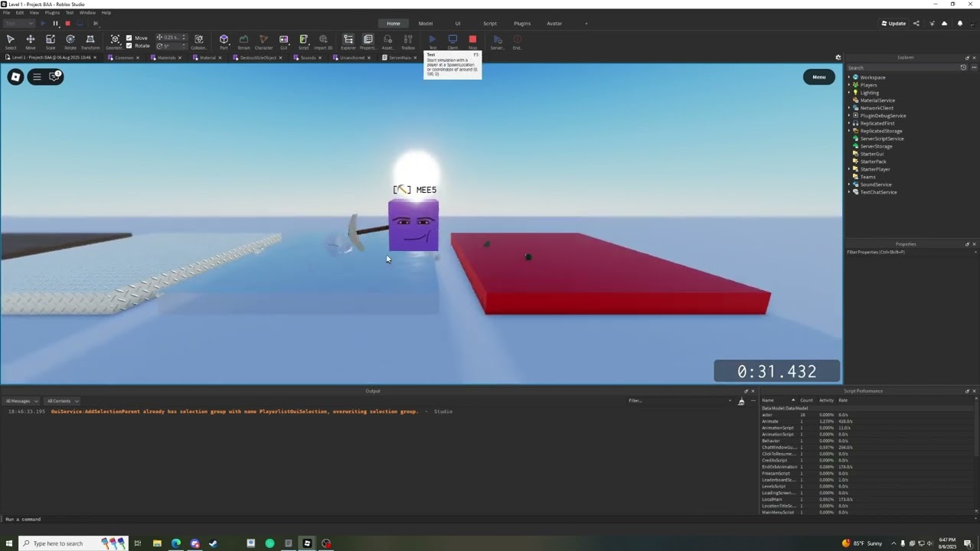The height and width of the screenshot is (551, 980).
Task: Click the Update button
Action: click(893, 23)
